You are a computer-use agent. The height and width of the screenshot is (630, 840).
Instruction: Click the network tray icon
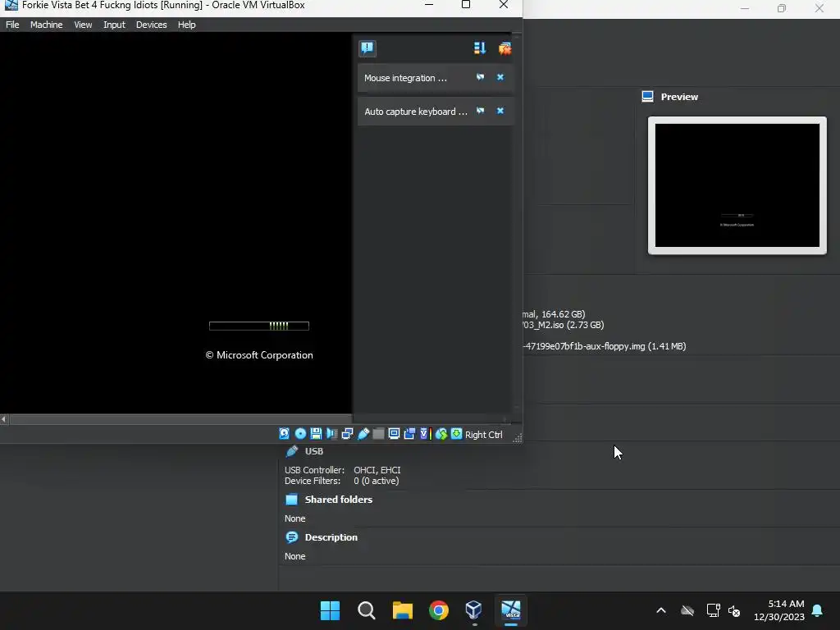tap(713, 610)
